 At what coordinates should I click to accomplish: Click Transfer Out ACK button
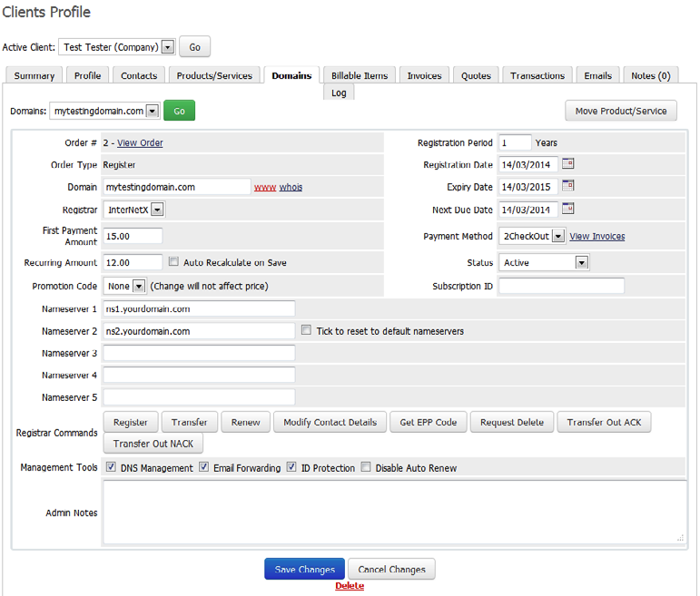click(x=604, y=422)
